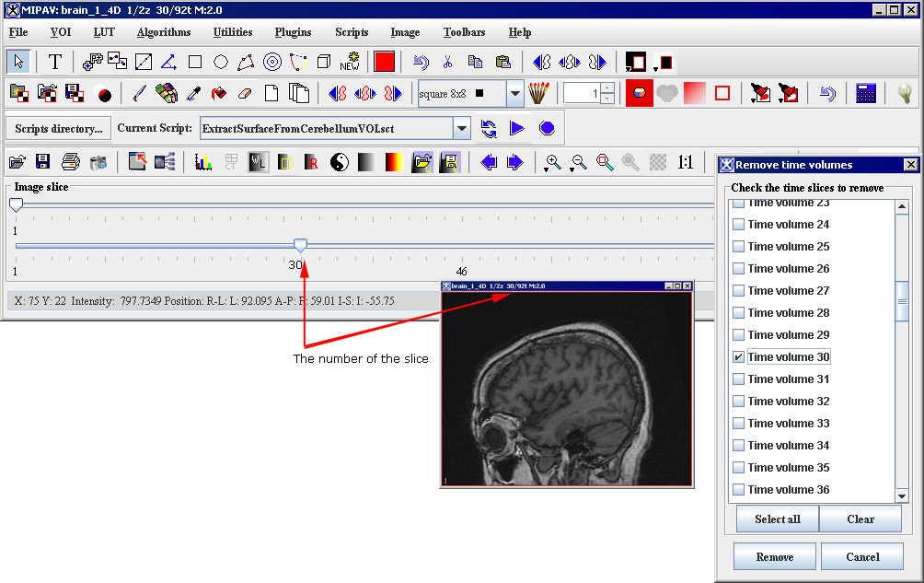Click the invert LUT yin-yang icon
This screenshot has width=924, height=583.
tap(340, 162)
